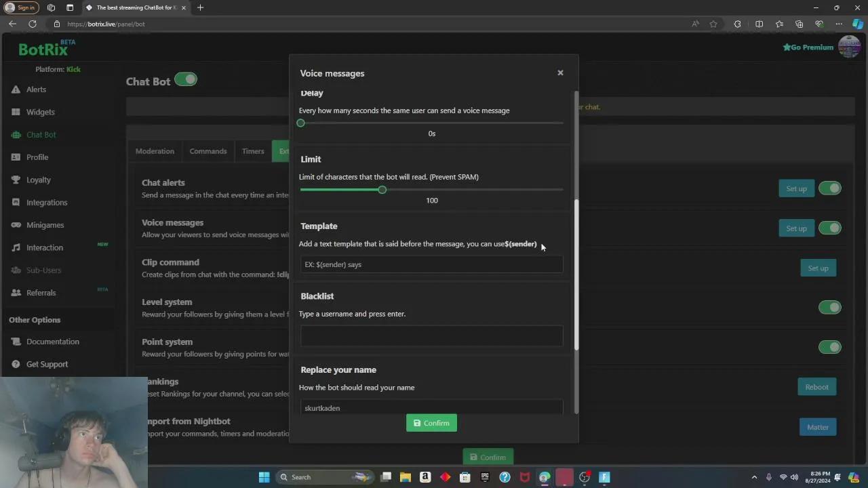
Task: Open browser split screen icon
Action: pyautogui.click(x=759, y=24)
